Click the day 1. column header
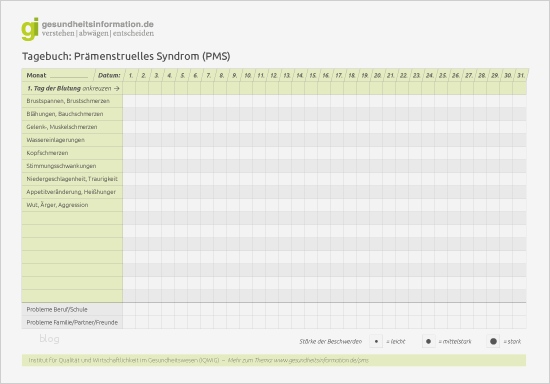550x384 pixels. point(130,75)
